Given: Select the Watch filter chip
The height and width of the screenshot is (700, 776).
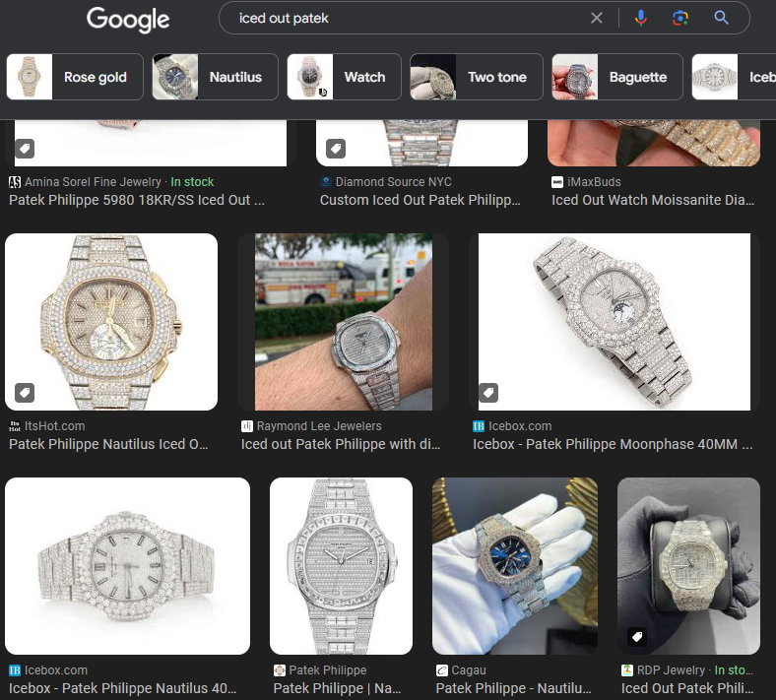Looking at the screenshot, I should click(x=344, y=77).
